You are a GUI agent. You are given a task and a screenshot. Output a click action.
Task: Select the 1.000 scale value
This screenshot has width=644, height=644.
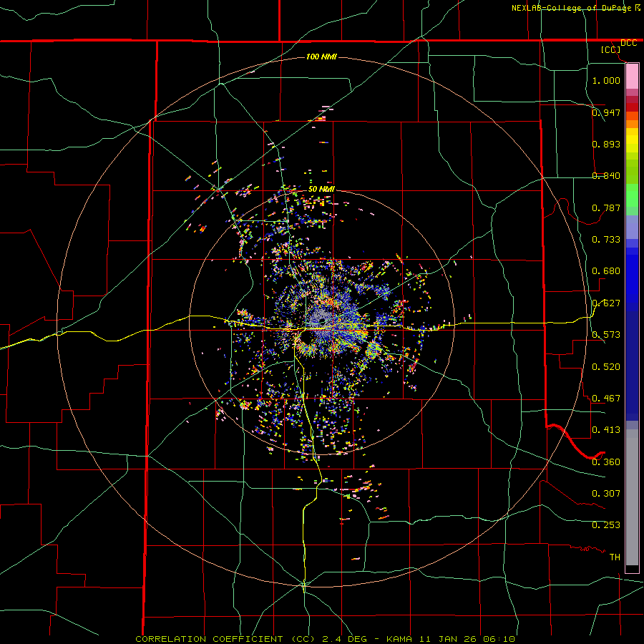(x=606, y=80)
